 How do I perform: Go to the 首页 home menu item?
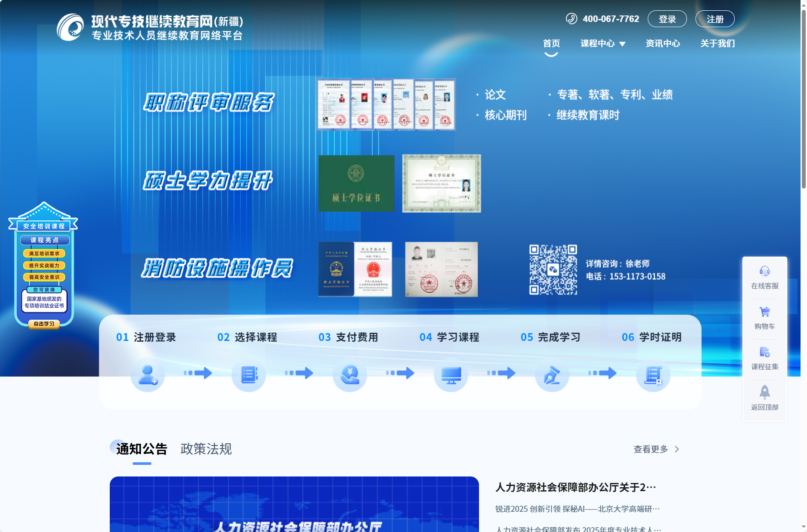[x=551, y=43]
